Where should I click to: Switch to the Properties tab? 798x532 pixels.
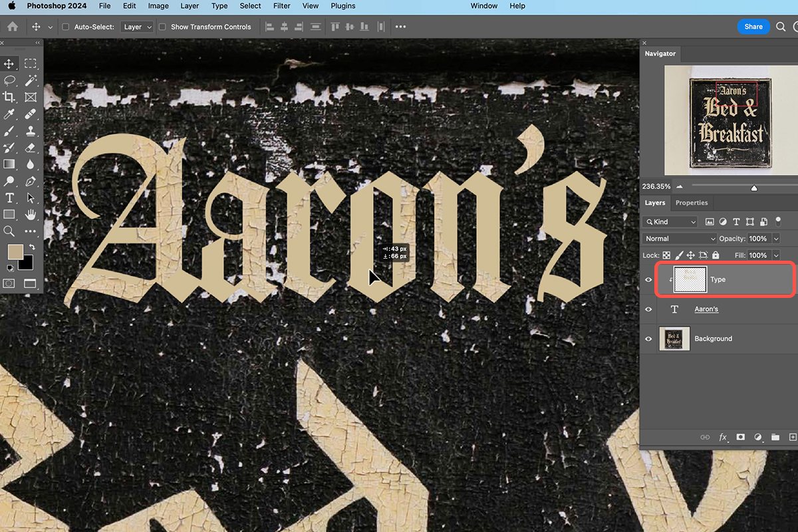coord(692,203)
